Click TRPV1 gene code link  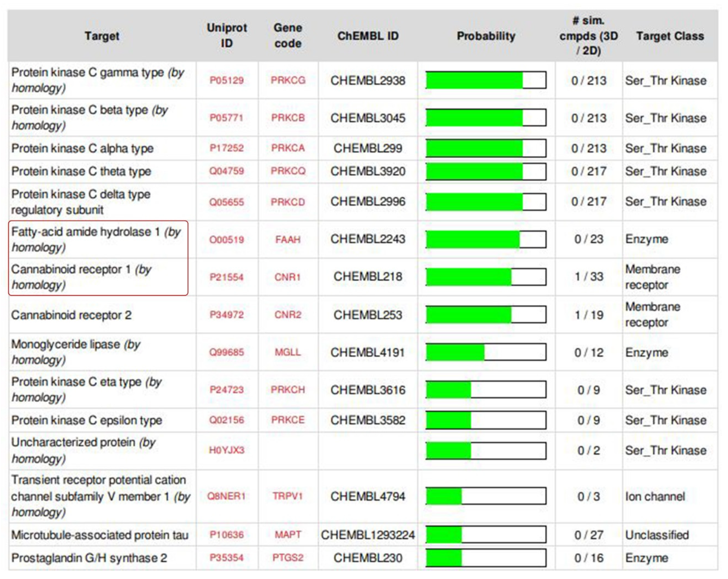click(x=288, y=496)
